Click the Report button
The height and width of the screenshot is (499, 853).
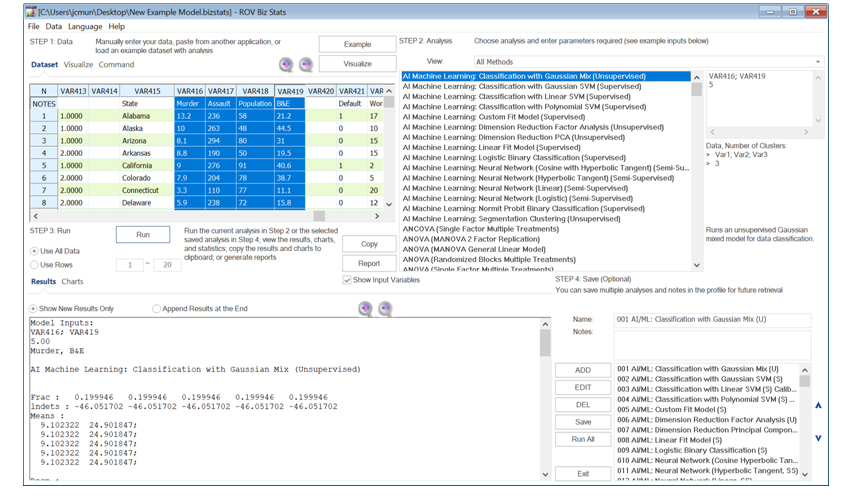pyautogui.click(x=369, y=263)
